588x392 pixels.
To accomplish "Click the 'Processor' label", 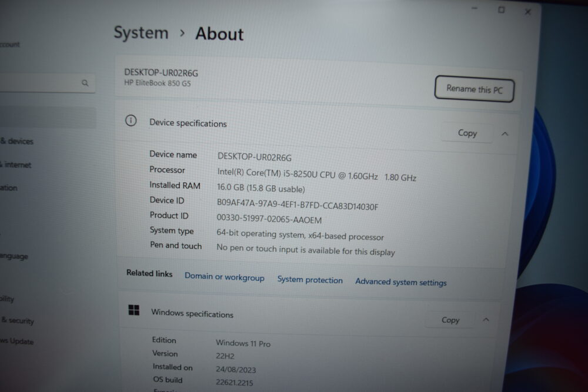I will [167, 170].
